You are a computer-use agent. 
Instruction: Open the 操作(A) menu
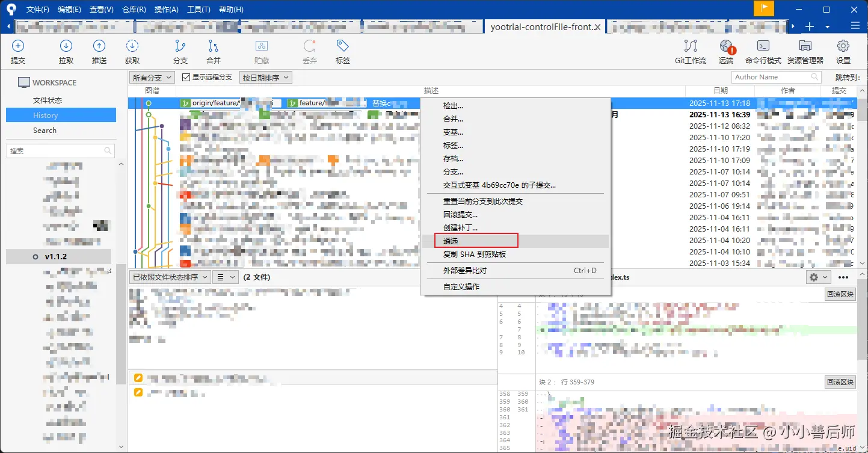(x=166, y=9)
